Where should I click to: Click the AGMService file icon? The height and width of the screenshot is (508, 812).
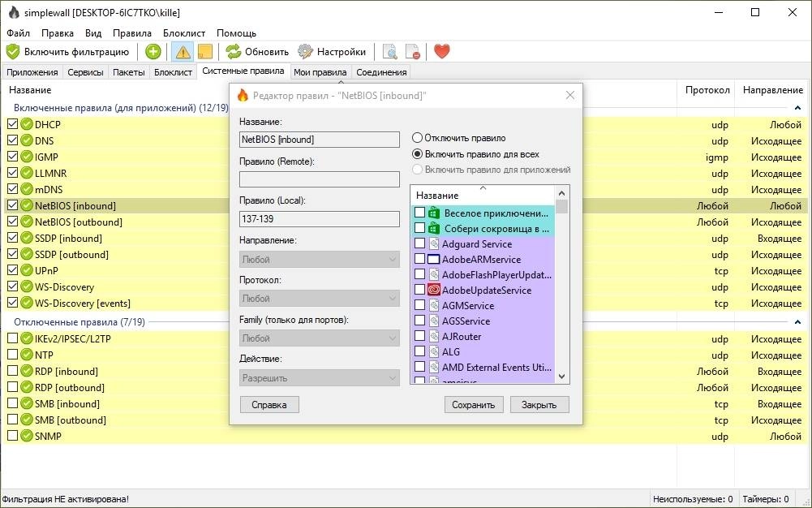pos(434,305)
